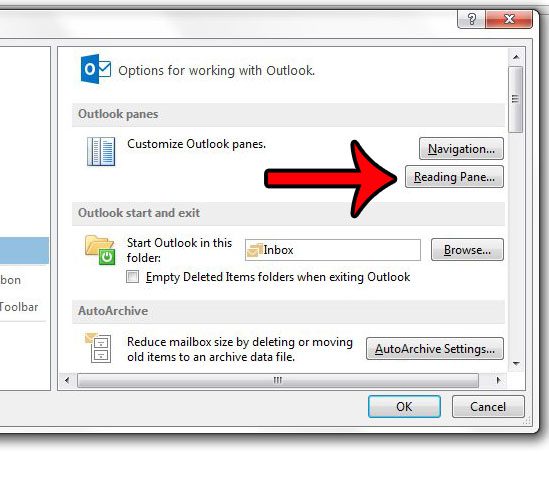The height and width of the screenshot is (490, 549).
Task: Click the Outlook logo icon
Action: tap(96, 69)
